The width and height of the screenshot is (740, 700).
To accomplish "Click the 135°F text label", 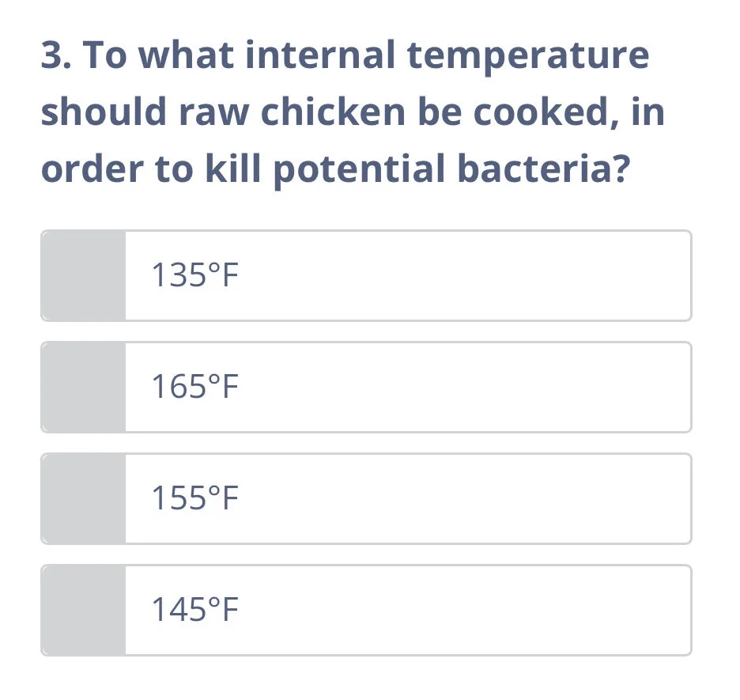I will [194, 275].
